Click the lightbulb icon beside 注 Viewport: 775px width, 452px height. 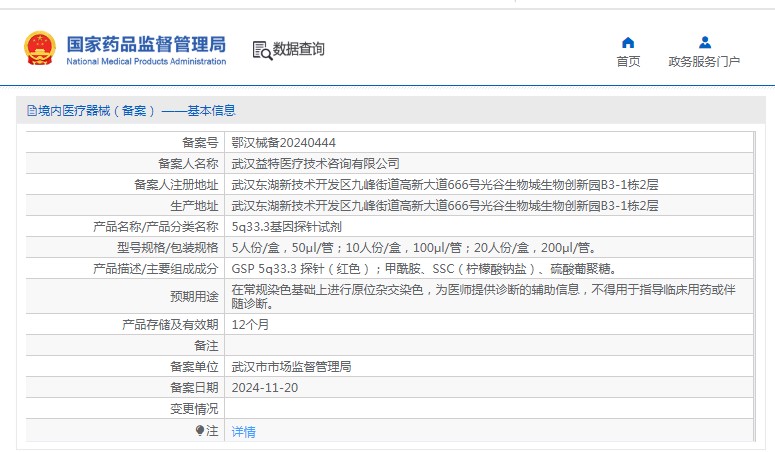[200, 431]
